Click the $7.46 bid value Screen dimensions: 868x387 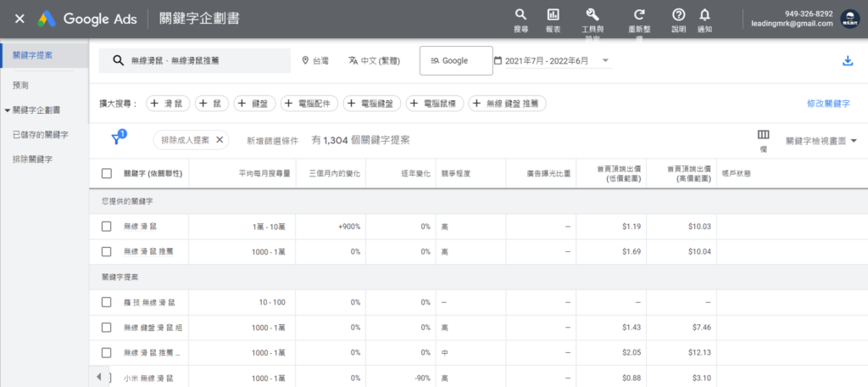702,328
